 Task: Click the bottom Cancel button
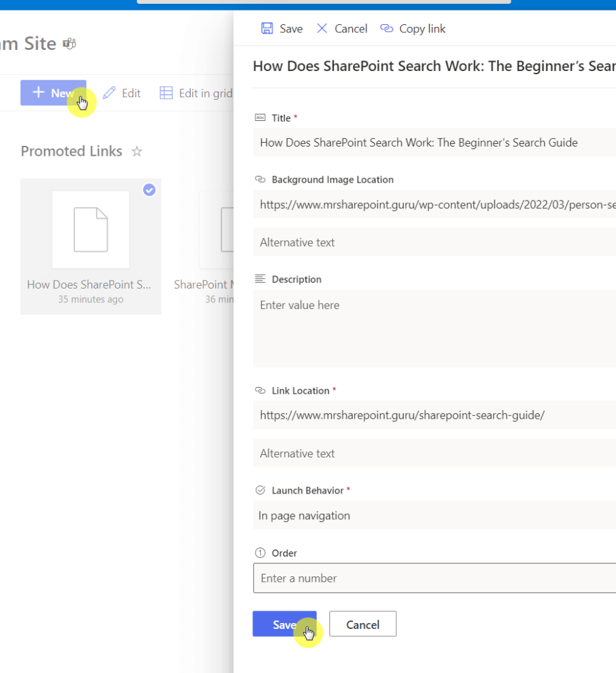coord(363,624)
